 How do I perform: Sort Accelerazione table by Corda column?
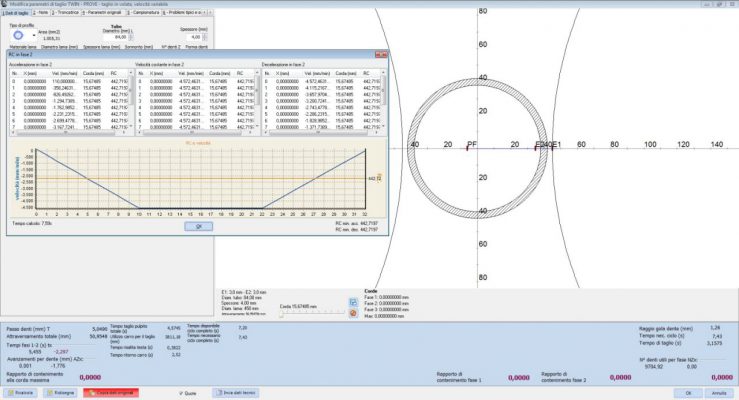click(94, 73)
